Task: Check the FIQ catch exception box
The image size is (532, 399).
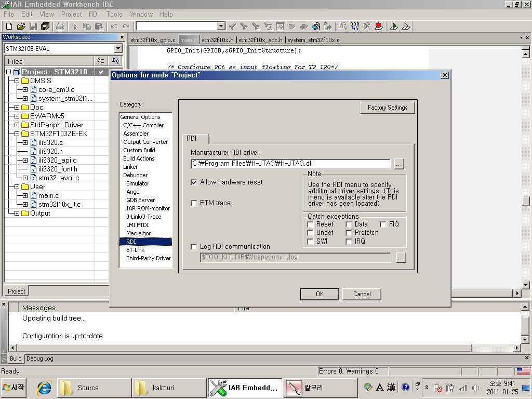Action: 383,224
